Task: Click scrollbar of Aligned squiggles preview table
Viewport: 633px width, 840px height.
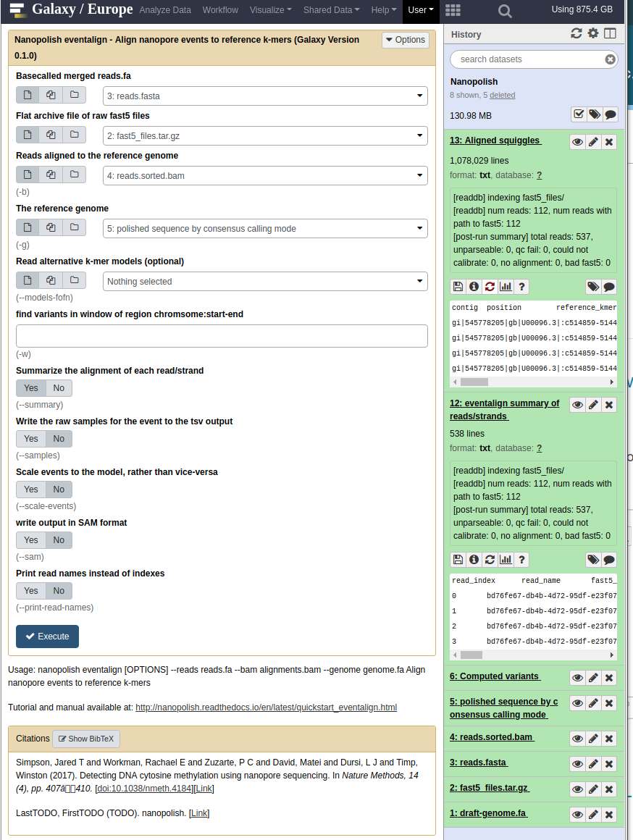Action: pyautogui.click(x=474, y=382)
